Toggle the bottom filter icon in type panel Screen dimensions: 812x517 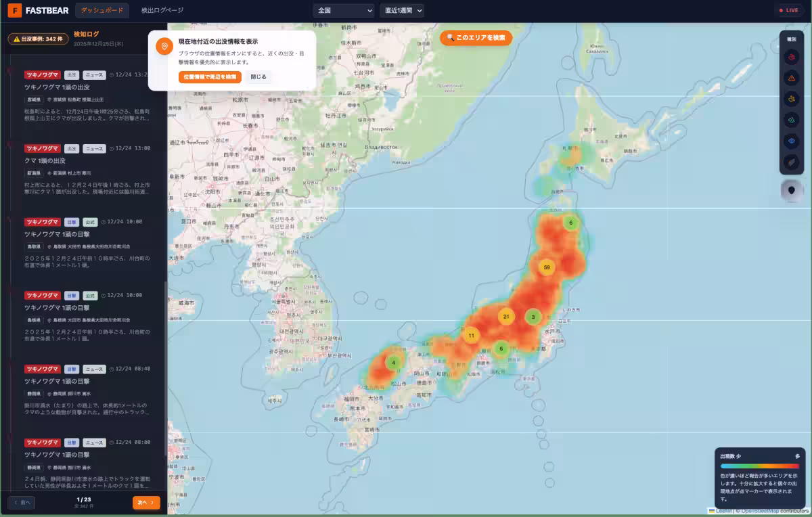tap(791, 162)
